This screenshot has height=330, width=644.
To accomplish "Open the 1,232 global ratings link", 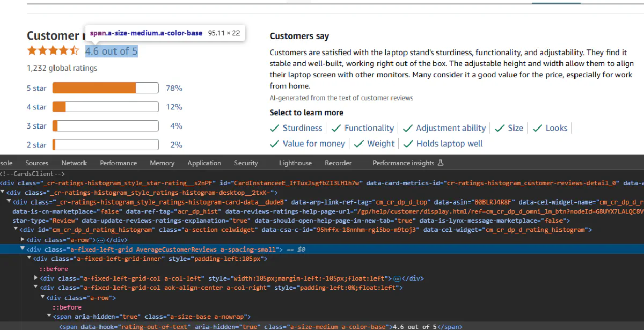I will point(62,68).
